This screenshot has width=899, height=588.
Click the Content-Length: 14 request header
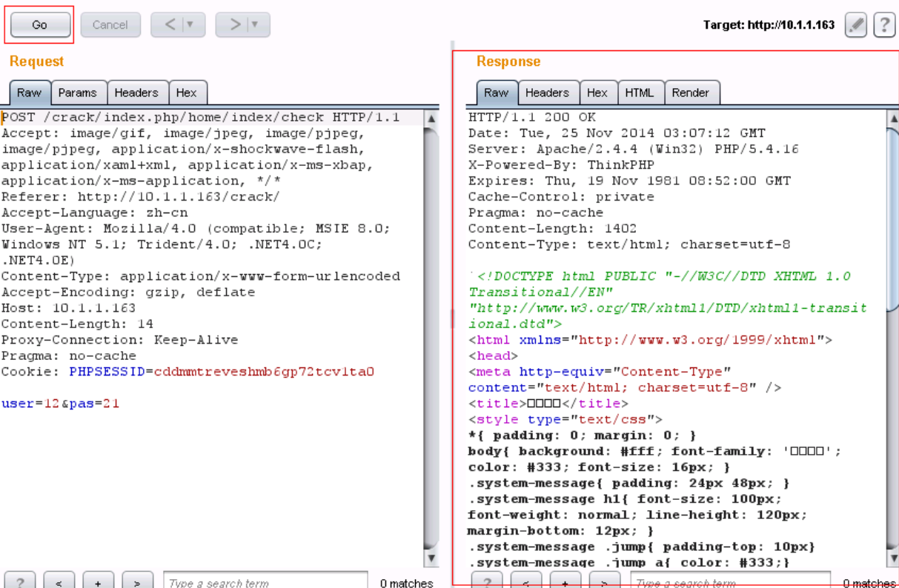(x=77, y=324)
